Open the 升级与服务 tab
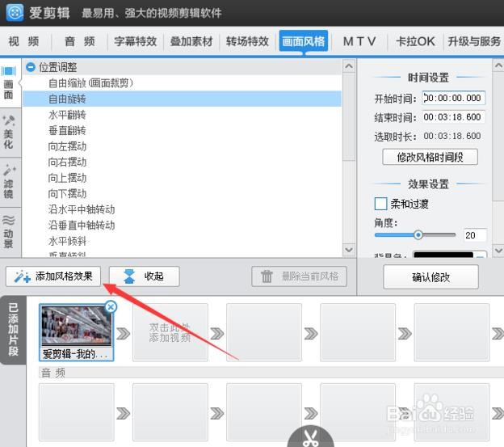The image size is (504, 447). coord(474,41)
